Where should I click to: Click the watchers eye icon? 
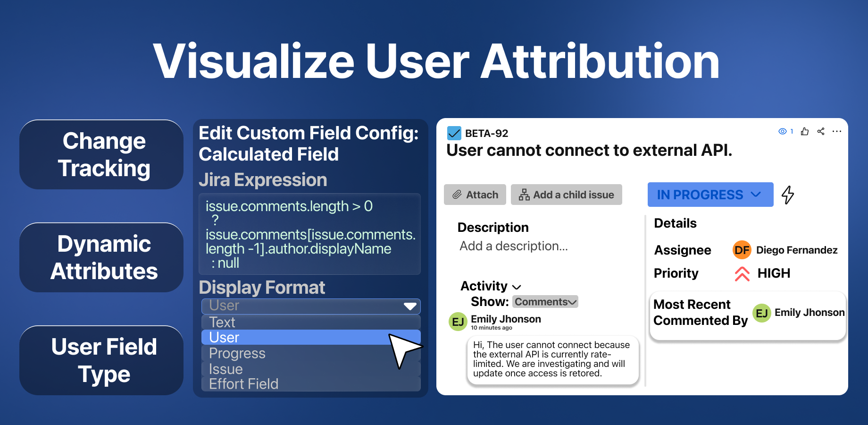click(x=782, y=131)
